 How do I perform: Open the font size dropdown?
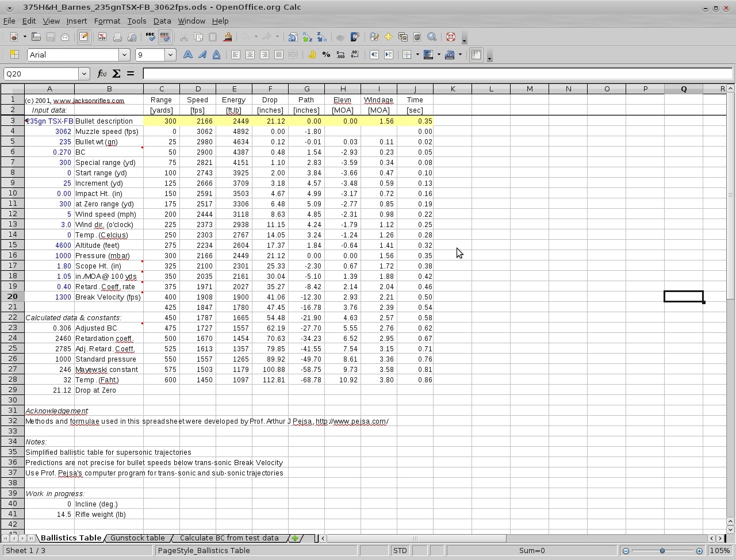coord(170,55)
